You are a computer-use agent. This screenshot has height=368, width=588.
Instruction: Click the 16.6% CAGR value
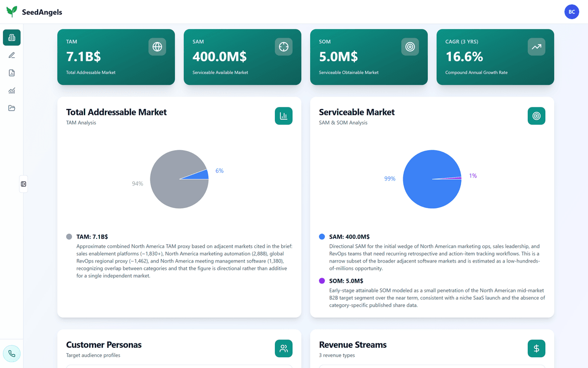click(465, 56)
